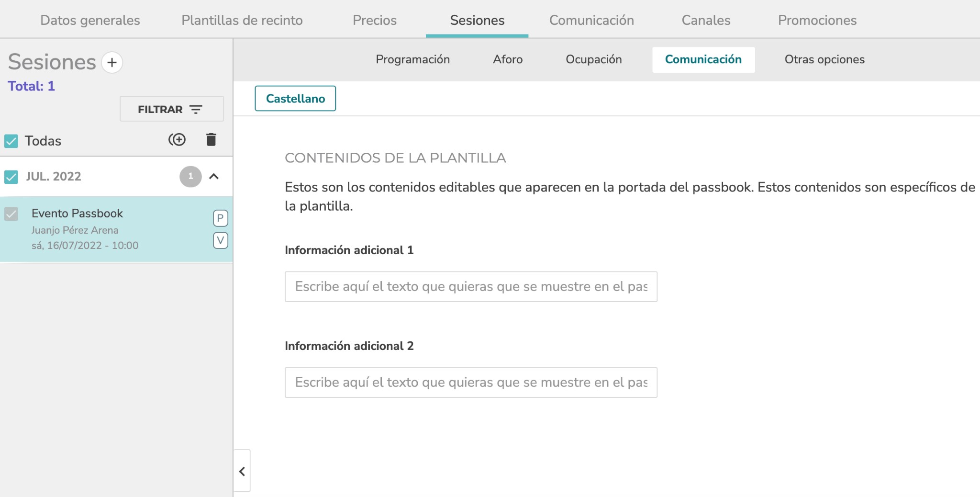This screenshot has height=497, width=980.
Task: Switch to the Precios tab
Action: [x=375, y=20]
